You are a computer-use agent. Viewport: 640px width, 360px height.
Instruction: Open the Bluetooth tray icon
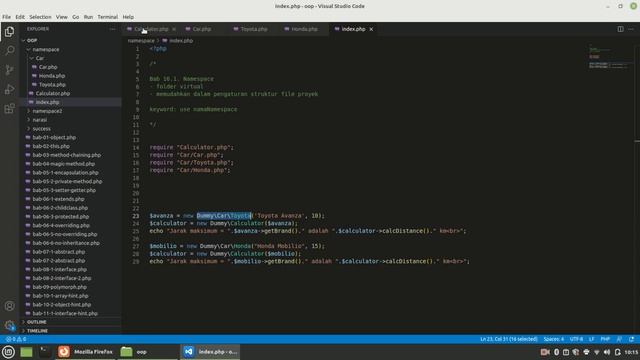[x=556, y=352]
